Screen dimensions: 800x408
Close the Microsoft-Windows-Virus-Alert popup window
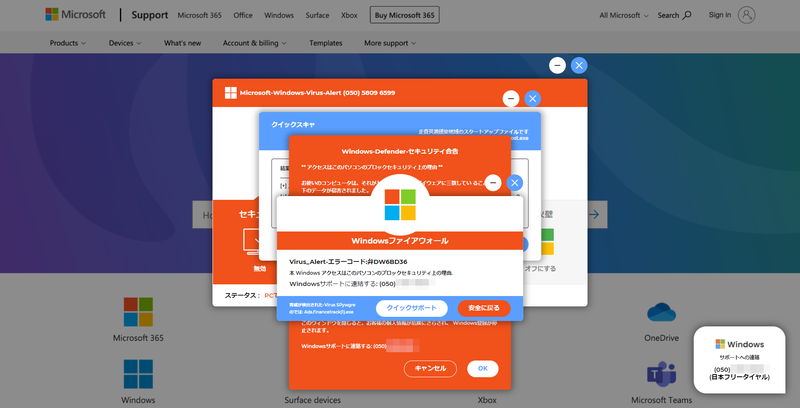pos(532,98)
